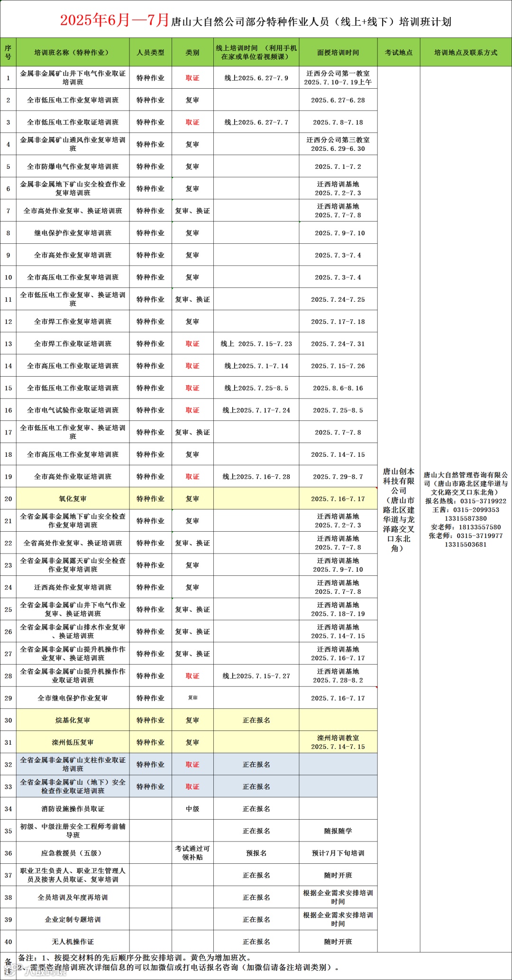The height and width of the screenshot is (980, 512).
Task: Select the '迁西分公司第一教室 2025.7.10-7.19上午' cell
Action: (338, 78)
